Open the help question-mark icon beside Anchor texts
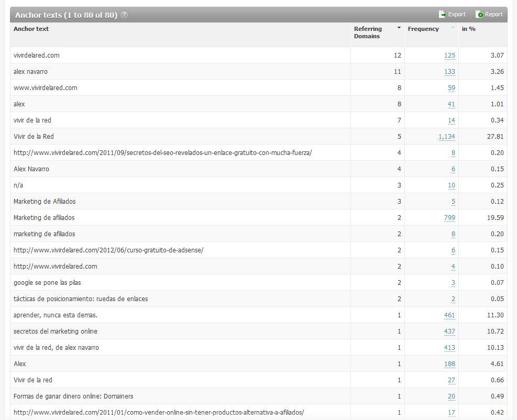Screen dimensions: 517x420 tap(124, 15)
